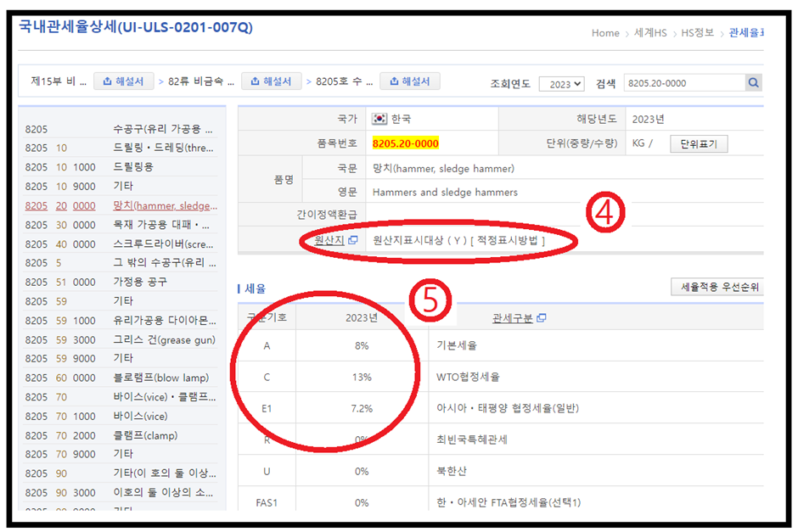Click the 82류 비금속 breadcrumb text
Screen dimensions: 798x532
tap(201, 81)
